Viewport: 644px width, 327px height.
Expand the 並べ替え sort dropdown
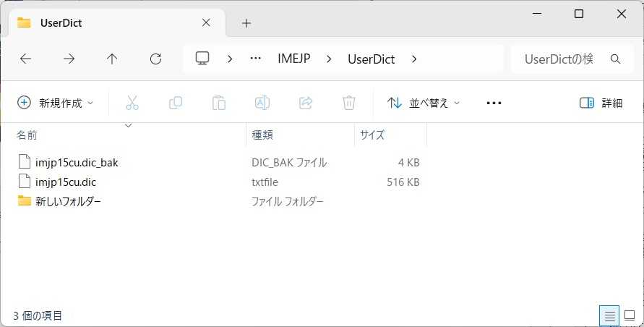coord(424,103)
